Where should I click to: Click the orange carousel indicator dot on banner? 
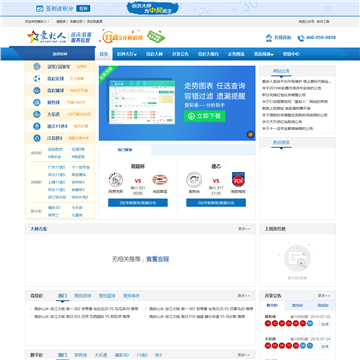250,135
